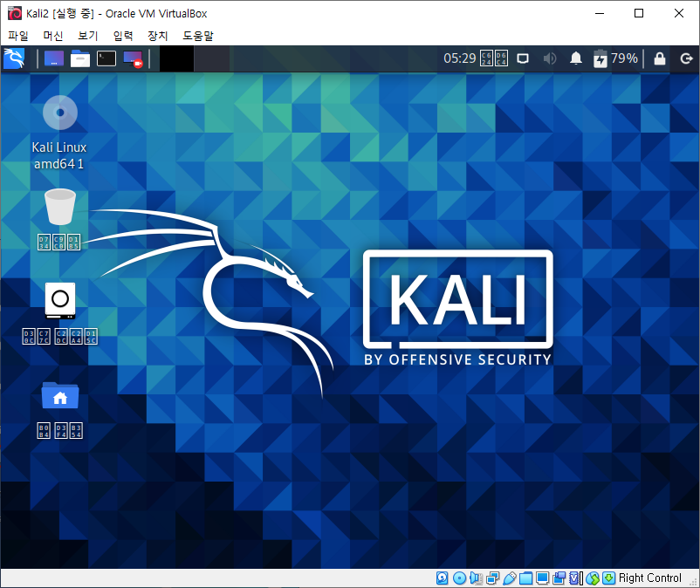Select the first black workspace in the switcher
The width and height of the screenshot is (700, 588).
tap(177, 59)
